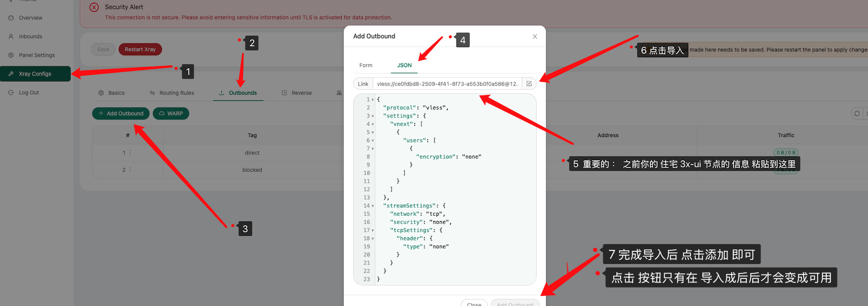Click the WARP cloud button
The width and height of the screenshot is (868, 306).
tap(171, 113)
